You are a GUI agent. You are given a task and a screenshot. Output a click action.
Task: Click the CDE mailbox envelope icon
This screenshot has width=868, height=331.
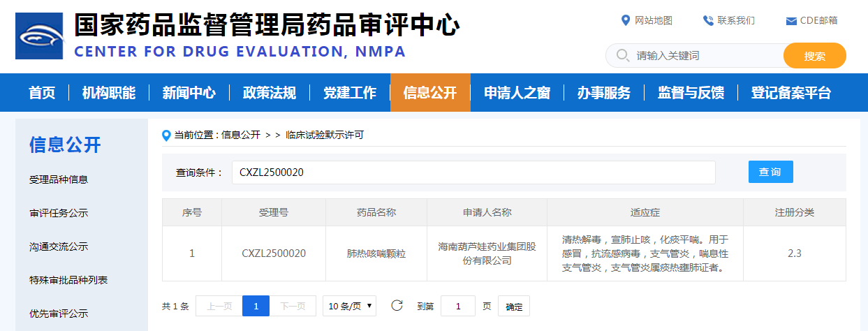click(x=791, y=21)
